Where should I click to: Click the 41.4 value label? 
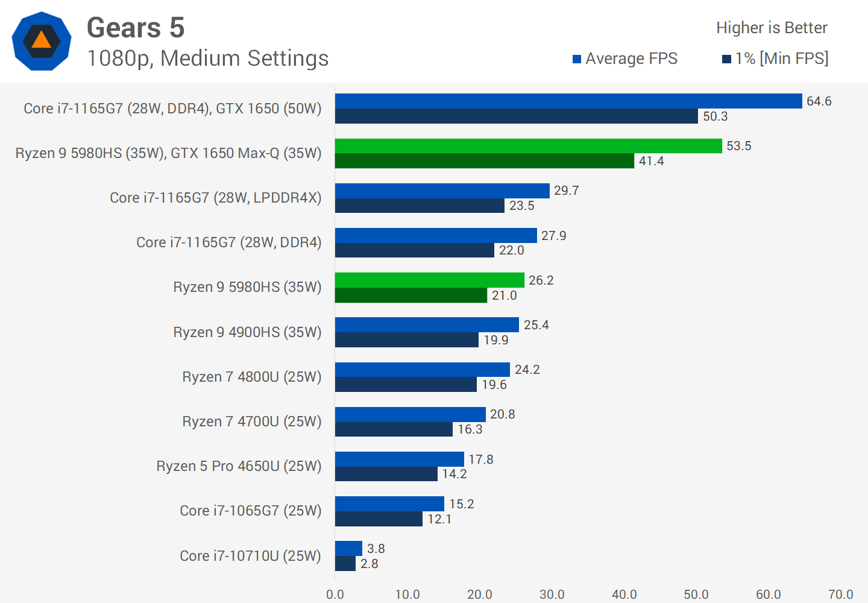[652, 161]
